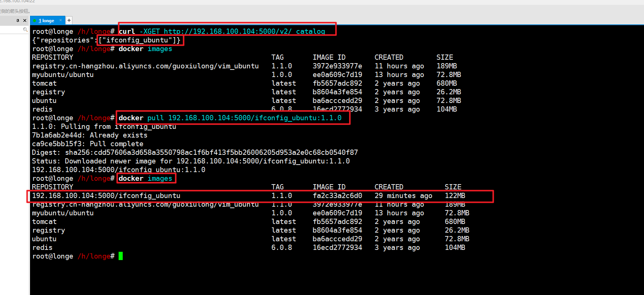Click image ID ee0a609c7d19 in second listing
The image size is (644, 295).
point(337,213)
